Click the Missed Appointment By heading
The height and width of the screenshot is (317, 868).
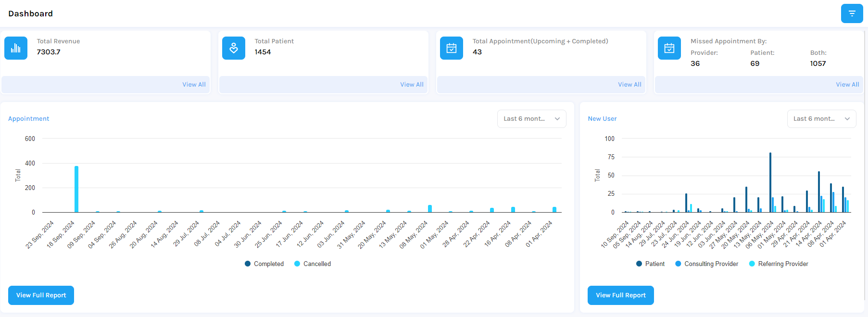click(x=729, y=41)
